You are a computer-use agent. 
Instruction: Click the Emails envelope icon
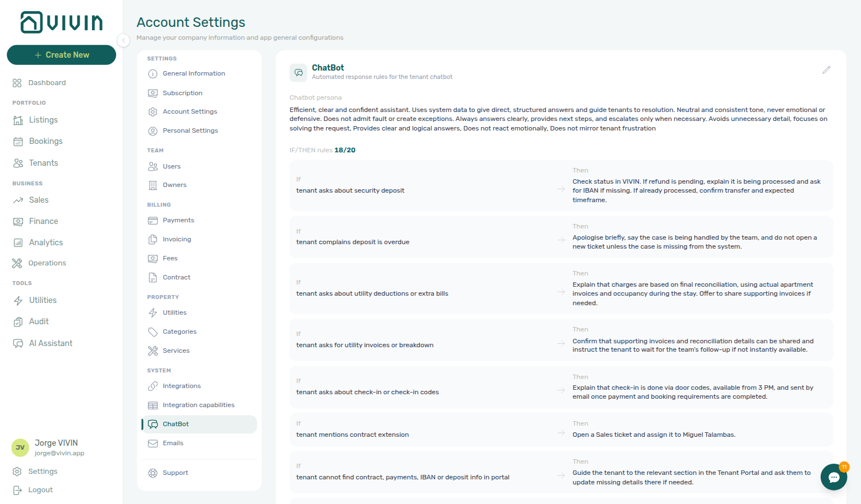(x=152, y=444)
